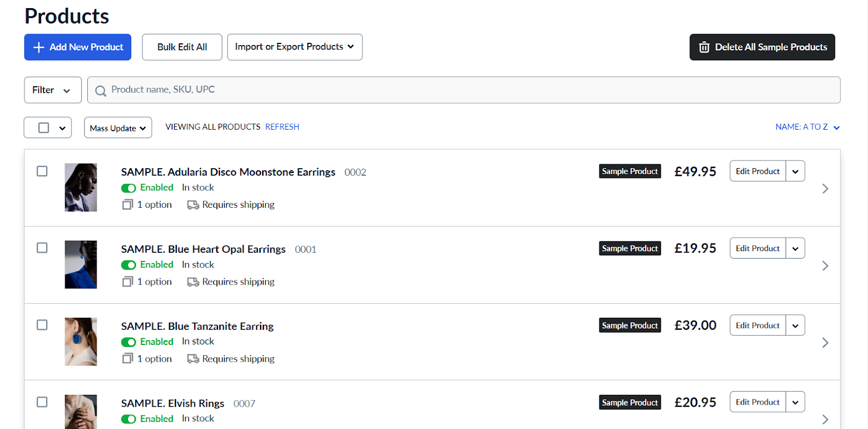Click the £49.95 price

695,171
